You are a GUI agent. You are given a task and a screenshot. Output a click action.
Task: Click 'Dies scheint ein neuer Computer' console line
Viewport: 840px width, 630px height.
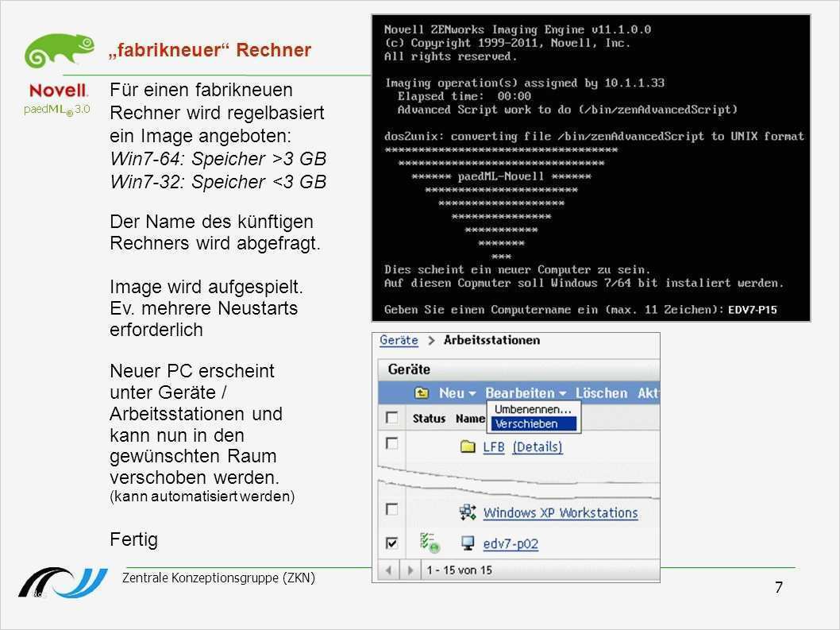[517, 269]
